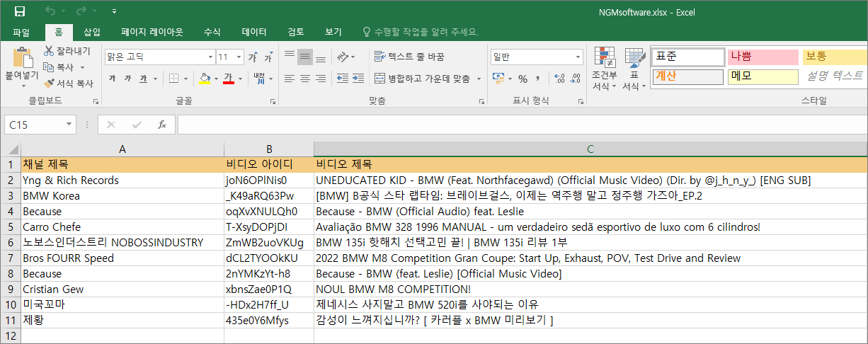Open Conditional Formatting (조건부 서식)
The height and width of the screenshot is (344, 868).
[x=604, y=69]
